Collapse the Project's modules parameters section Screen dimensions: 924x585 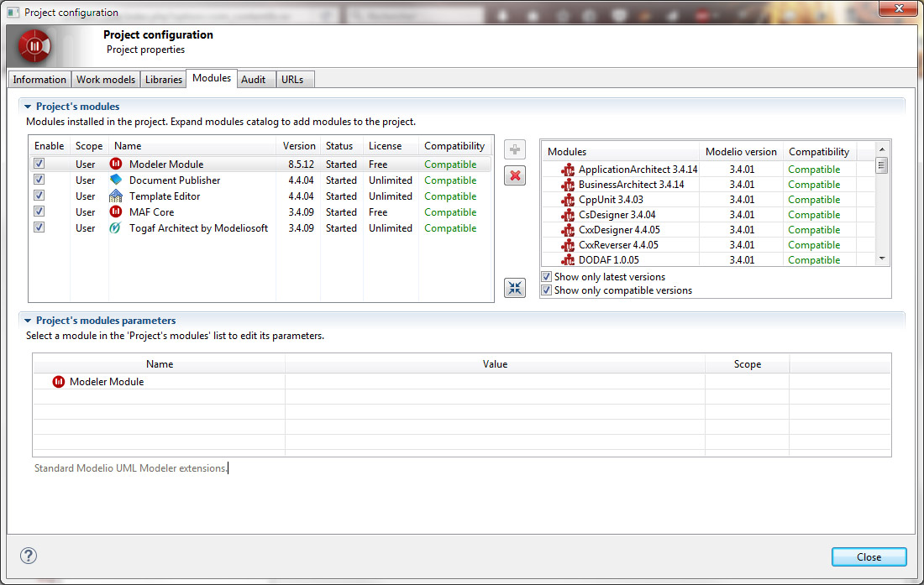[x=28, y=321]
